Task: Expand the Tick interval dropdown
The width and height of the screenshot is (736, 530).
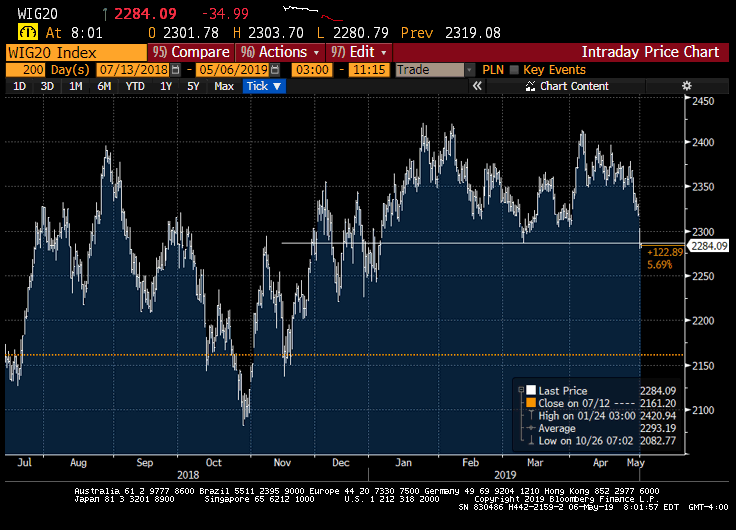Action: 264,87
